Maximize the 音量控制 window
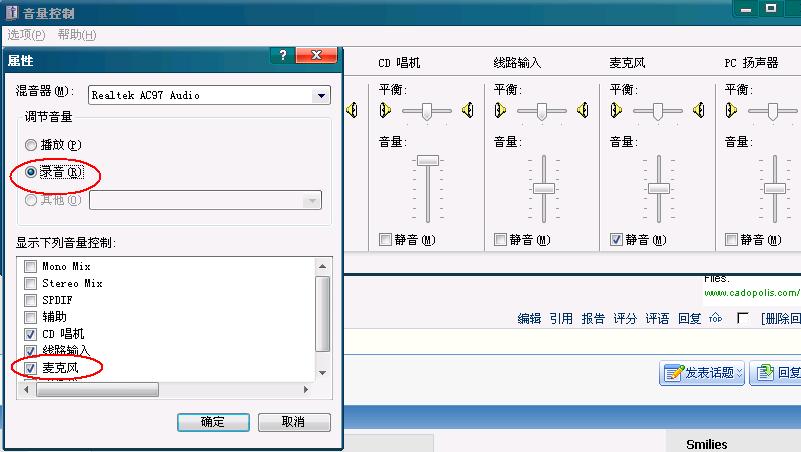The image size is (801, 452). coord(771,9)
